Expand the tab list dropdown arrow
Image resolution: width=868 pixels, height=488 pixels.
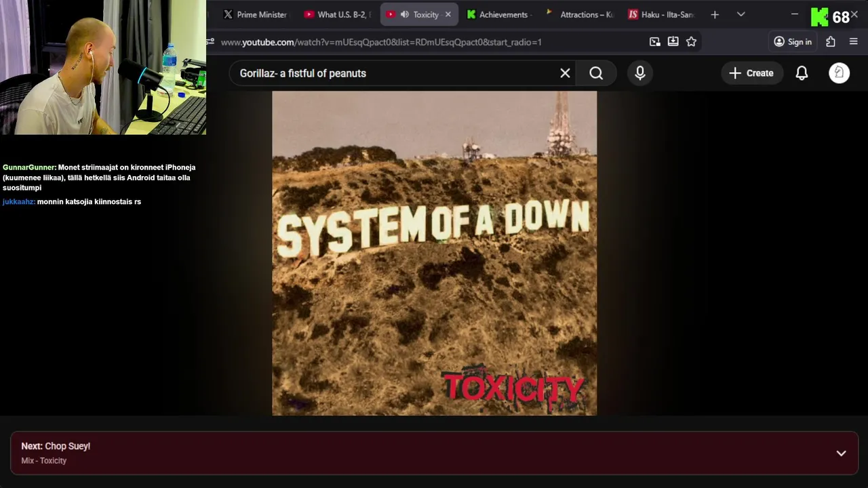coord(741,14)
